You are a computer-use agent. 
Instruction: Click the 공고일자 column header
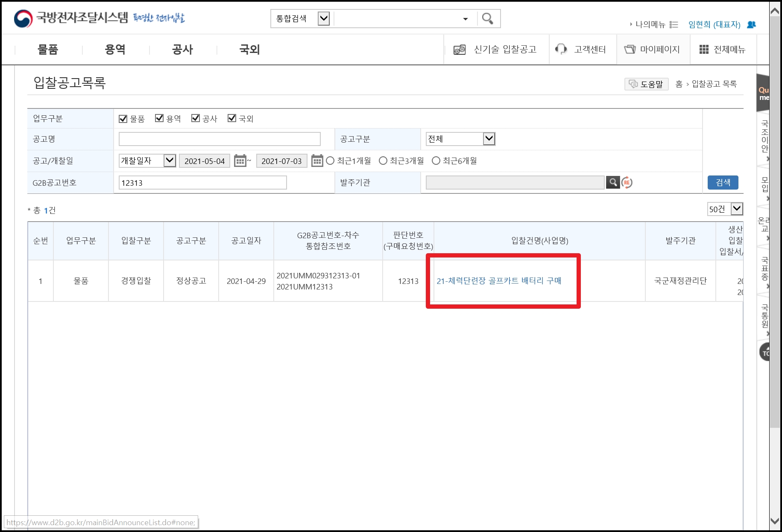point(246,240)
